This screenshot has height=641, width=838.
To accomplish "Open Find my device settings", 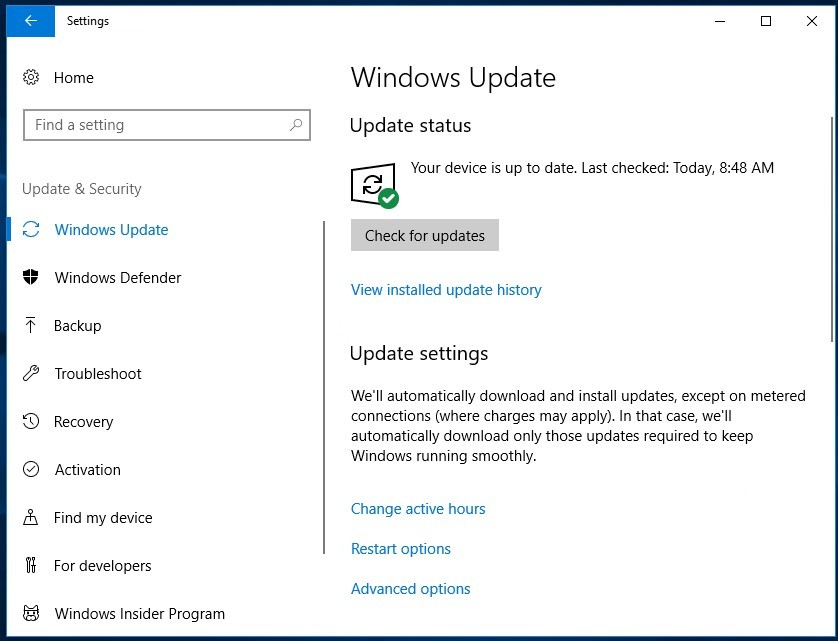I will click(x=103, y=518).
